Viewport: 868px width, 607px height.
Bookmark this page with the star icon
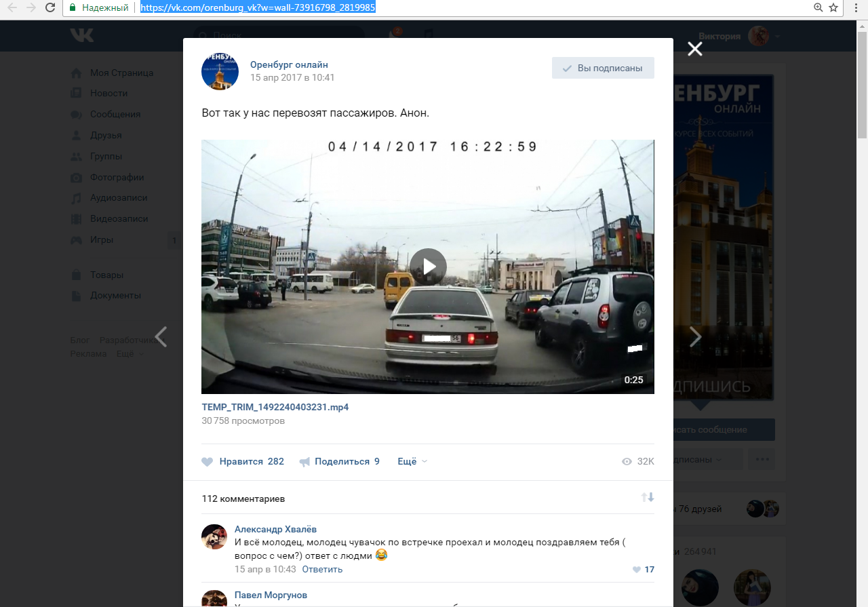coord(834,7)
